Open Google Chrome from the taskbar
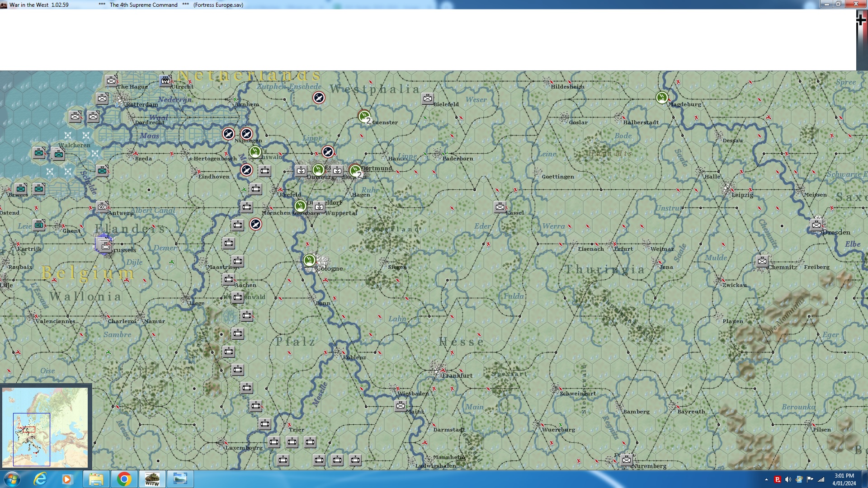This screenshot has width=868, height=488. pos(124,479)
